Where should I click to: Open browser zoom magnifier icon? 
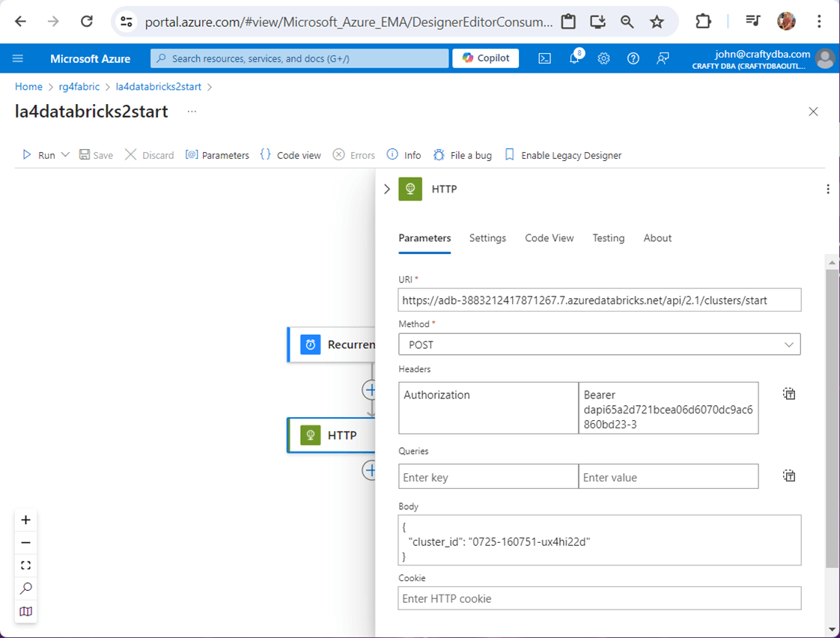[x=627, y=22]
